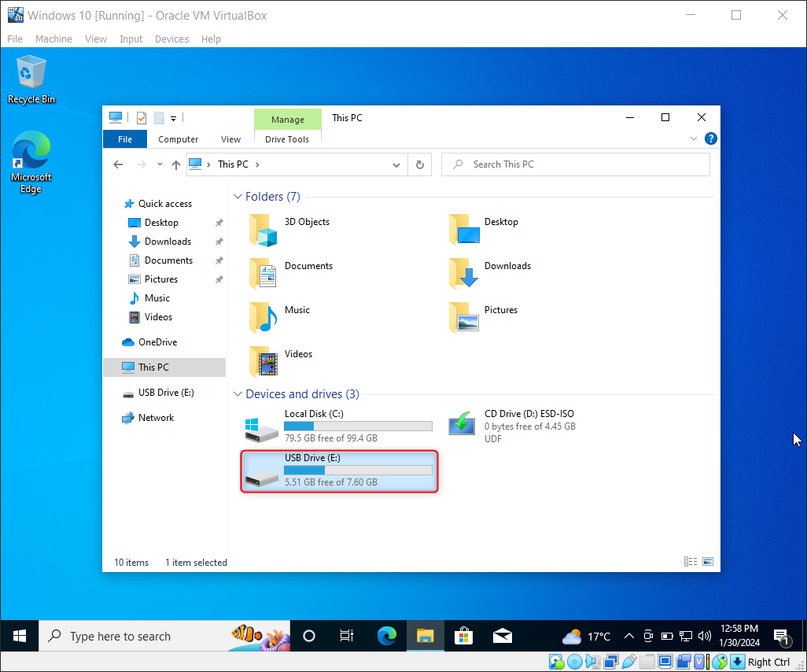
Task: Open Videos in sidebar
Action: click(158, 316)
